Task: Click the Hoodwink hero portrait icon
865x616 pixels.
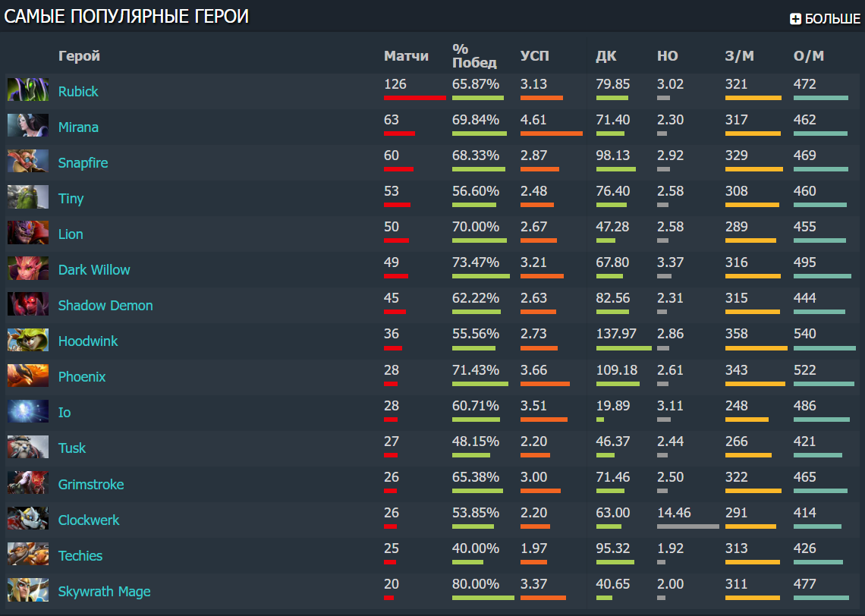Action: pyautogui.click(x=28, y=340)
